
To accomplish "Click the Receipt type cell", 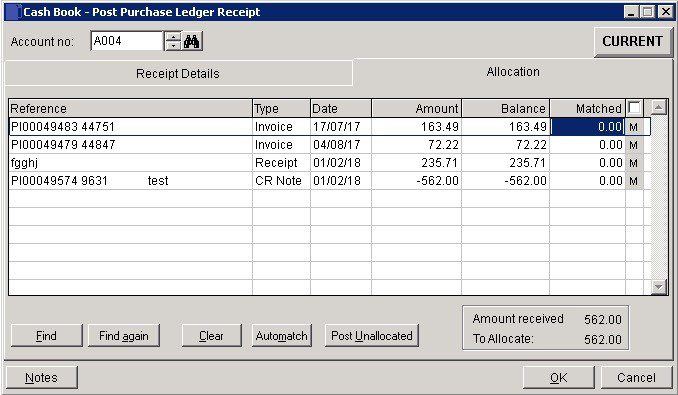I will 281,163.
